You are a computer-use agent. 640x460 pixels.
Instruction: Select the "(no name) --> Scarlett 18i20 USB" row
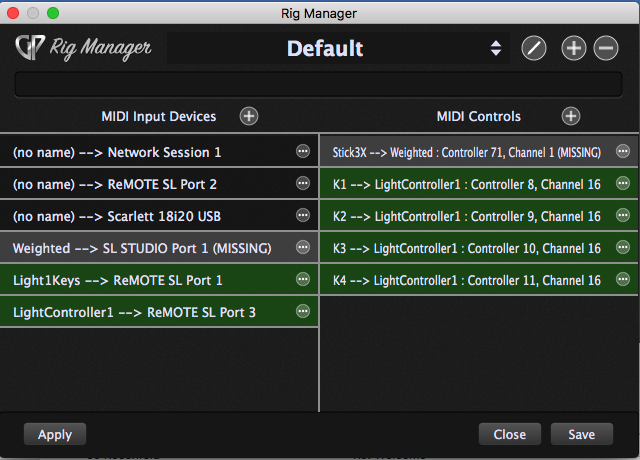pos(159,216)
